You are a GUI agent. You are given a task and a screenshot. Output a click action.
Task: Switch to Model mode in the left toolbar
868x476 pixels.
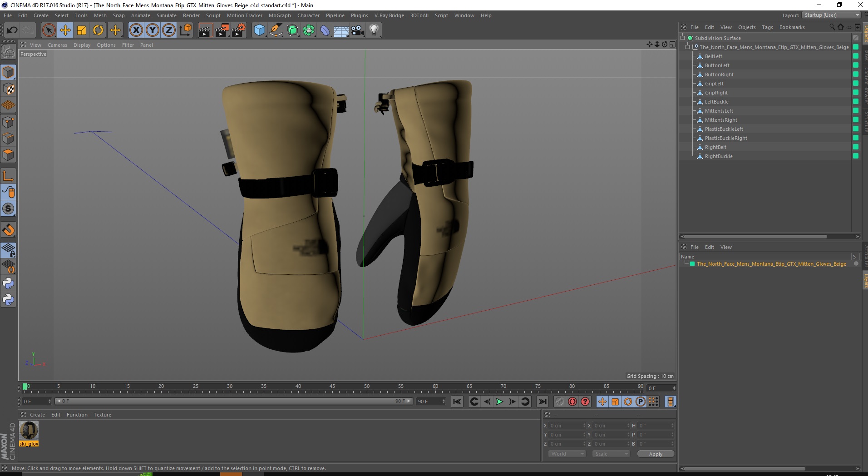8,72
